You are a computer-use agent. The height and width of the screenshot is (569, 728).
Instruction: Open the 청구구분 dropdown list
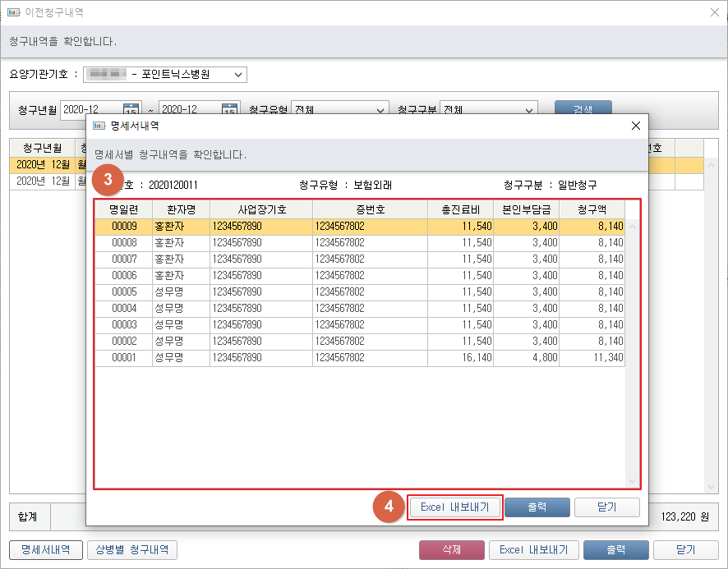(529, 110)
